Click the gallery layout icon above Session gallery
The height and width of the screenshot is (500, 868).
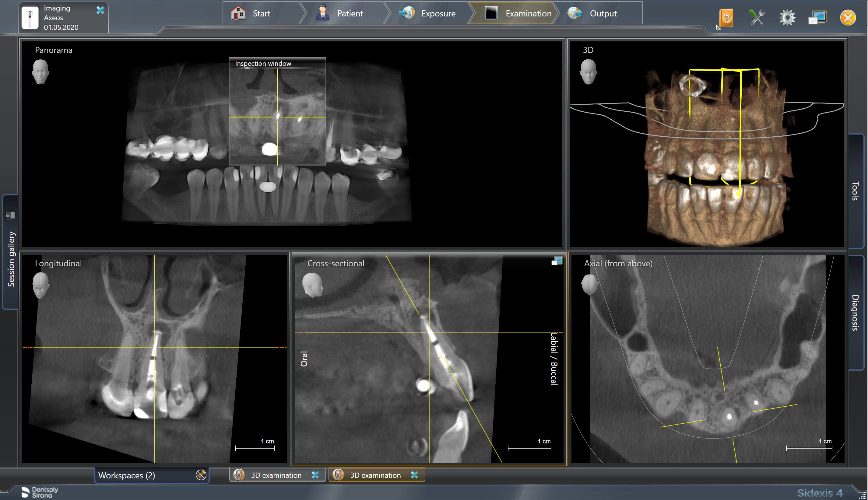tap(10, 215)
